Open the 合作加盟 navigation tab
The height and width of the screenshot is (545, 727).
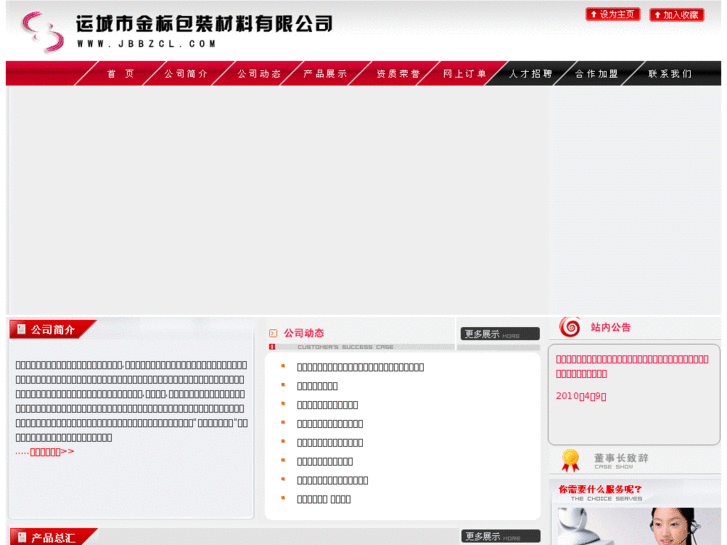point(596,74)
